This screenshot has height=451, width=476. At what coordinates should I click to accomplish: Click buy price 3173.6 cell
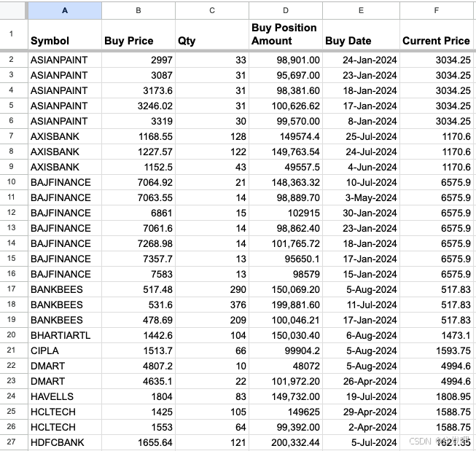pos(138,90)
